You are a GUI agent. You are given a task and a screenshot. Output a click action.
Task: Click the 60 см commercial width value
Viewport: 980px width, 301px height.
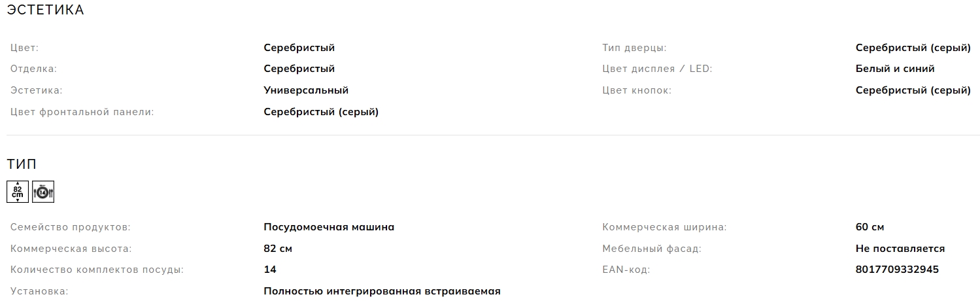point(870,227)
